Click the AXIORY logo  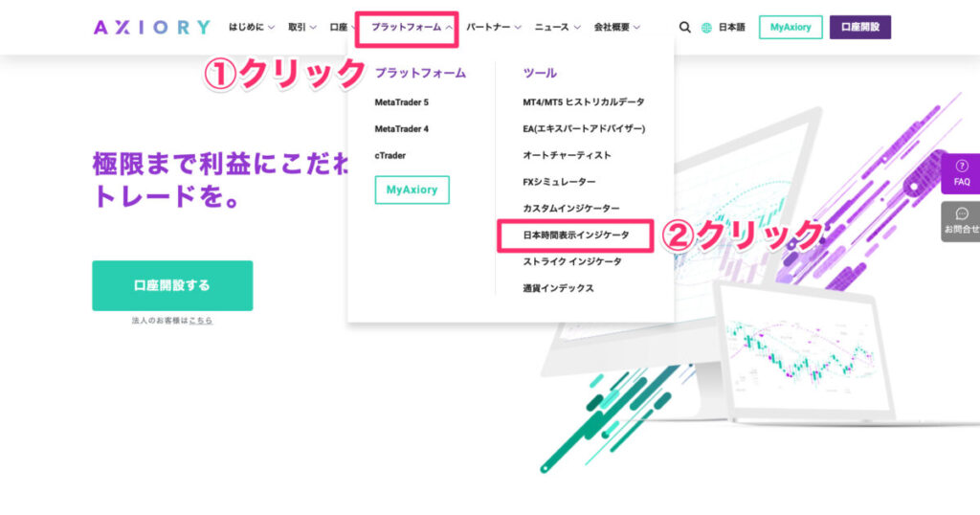tap(152, 28)
